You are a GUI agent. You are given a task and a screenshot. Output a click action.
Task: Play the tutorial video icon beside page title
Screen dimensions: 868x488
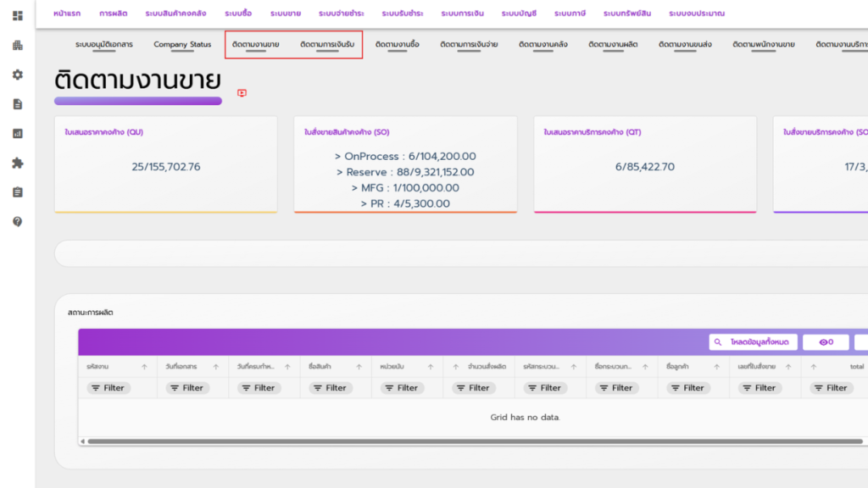pos(242,93)
